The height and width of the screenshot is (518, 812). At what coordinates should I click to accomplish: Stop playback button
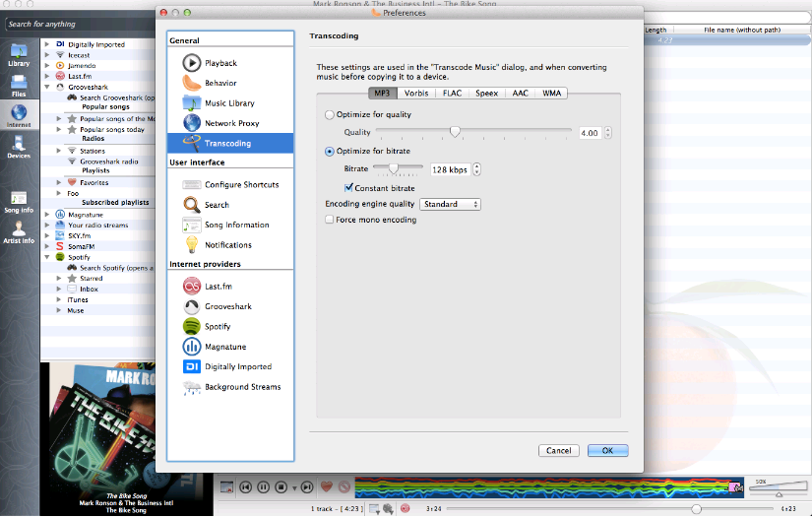(x=281, y=486)
